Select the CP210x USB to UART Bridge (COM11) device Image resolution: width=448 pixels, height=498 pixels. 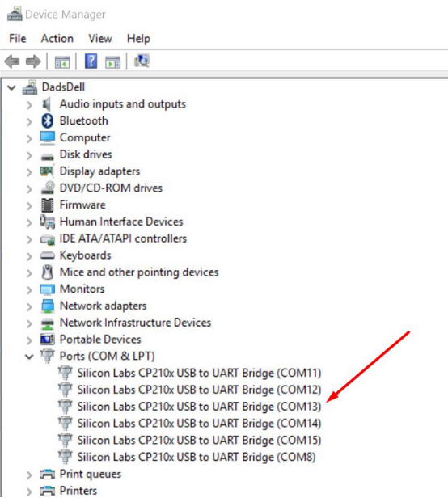click(199, 373)
